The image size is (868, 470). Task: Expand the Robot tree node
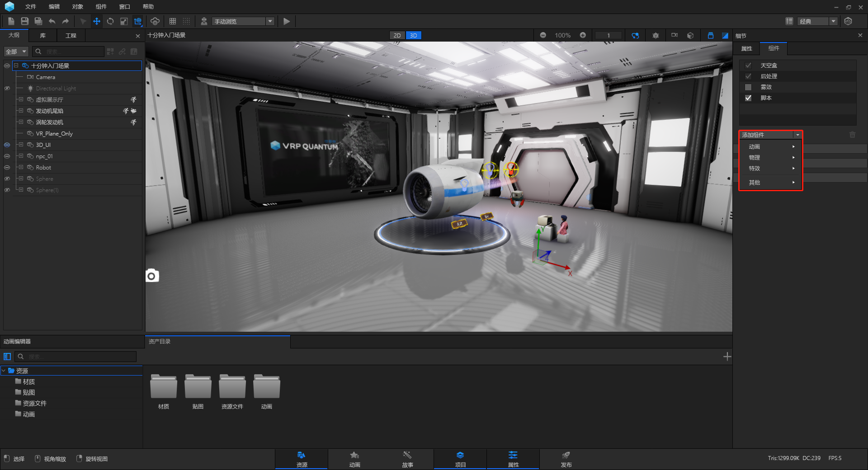(x=21, y=167)
